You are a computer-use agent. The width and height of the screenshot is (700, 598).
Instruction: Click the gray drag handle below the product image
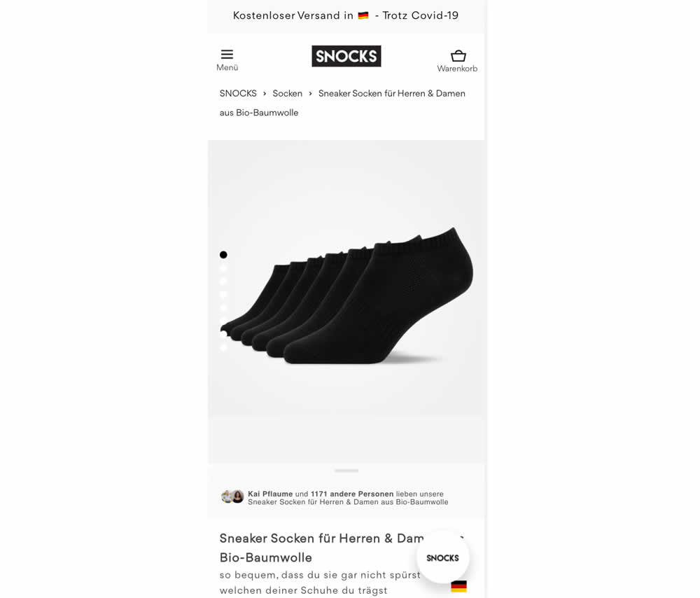coord(346,471)
